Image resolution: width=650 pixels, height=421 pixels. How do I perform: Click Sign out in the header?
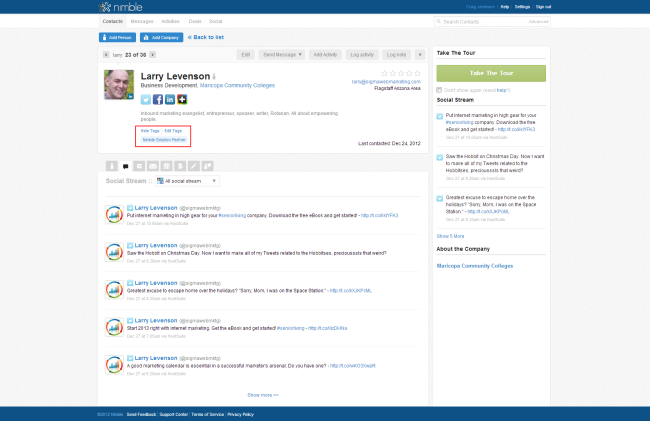click(543, 7)
